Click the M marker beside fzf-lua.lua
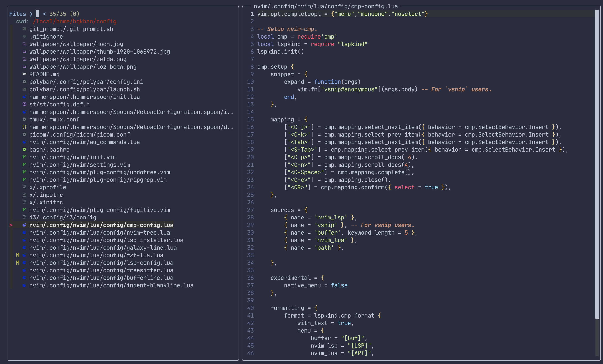The width and height of the screenshot is (603, 364). point(18,255)
